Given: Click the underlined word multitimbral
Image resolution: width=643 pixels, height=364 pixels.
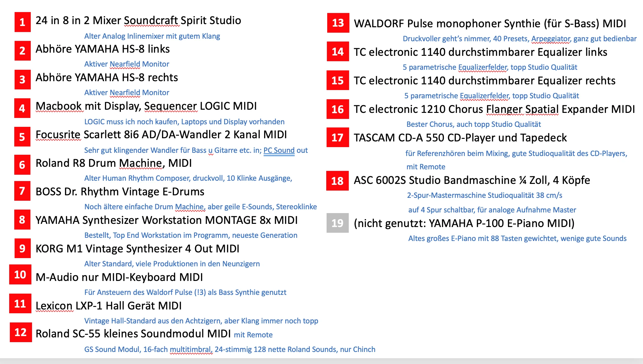Looking at the screenshot, I should (x=190, y=349).
